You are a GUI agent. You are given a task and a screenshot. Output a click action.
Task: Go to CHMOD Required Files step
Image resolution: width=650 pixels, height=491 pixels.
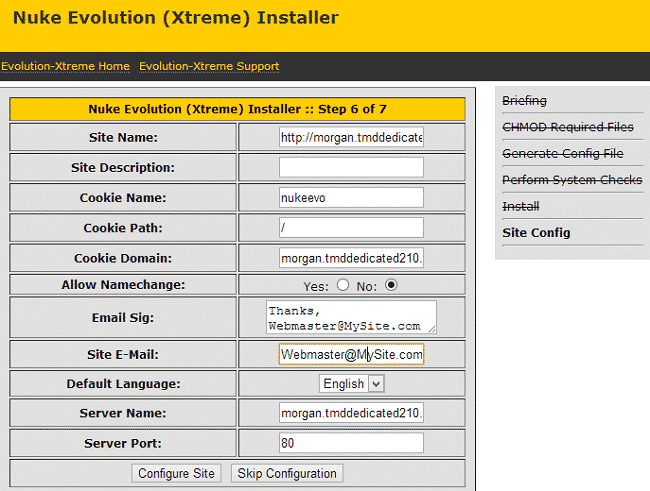click(567, 127)
